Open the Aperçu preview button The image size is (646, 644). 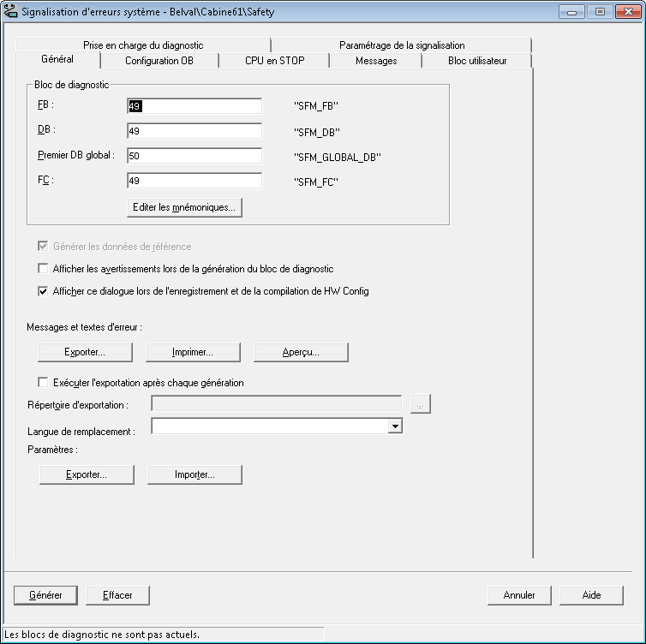click(x=301, y=352)
